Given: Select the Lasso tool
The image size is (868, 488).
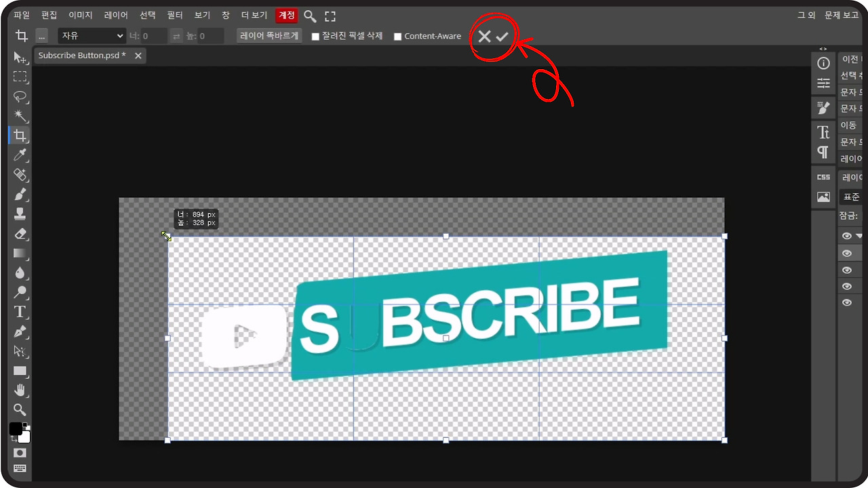Looking at the screenshot, I should pyautogui.click(x=20, y=96).
